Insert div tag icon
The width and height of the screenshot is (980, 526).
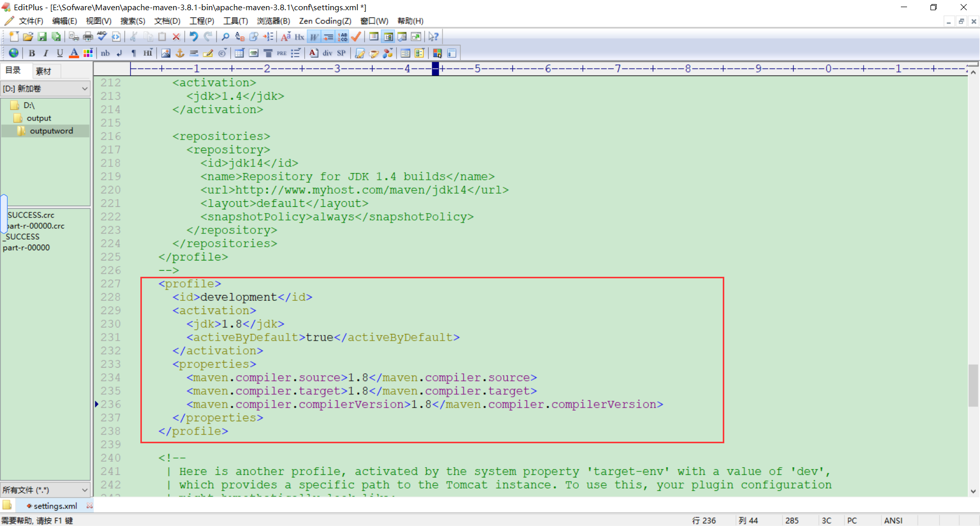(x=327, y=53)
